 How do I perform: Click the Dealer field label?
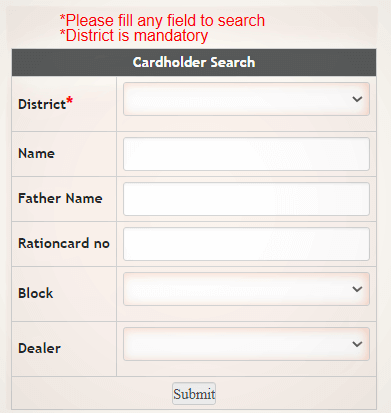[39, 348]
